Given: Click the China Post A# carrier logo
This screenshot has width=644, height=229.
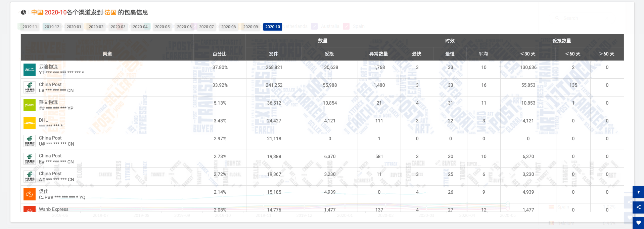Looking at the screenshot, I should pyautogui.click(x=30, y=177).
